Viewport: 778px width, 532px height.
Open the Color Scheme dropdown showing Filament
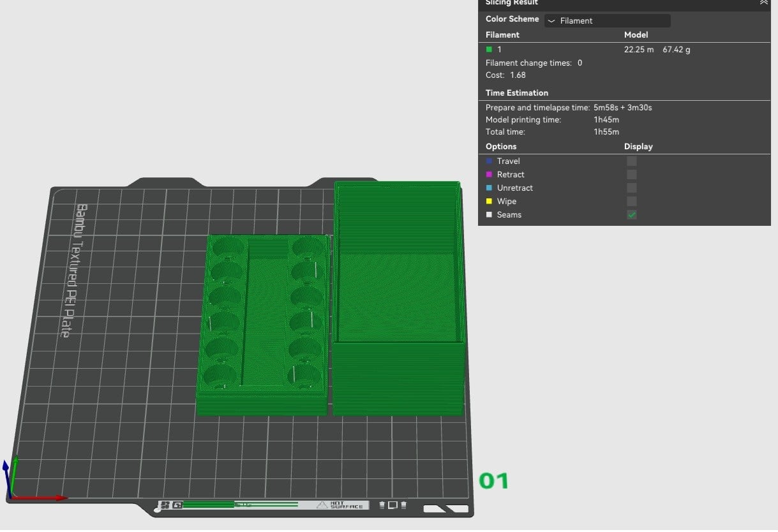click(x=607, y=20)
